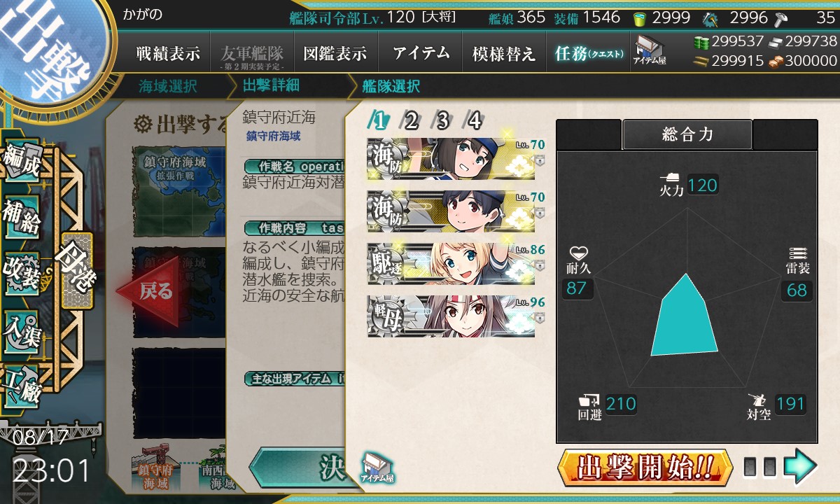This screenshot has height=504, width=840.
Task: Select the teal radar chart area
Action: tap(685, 316)
